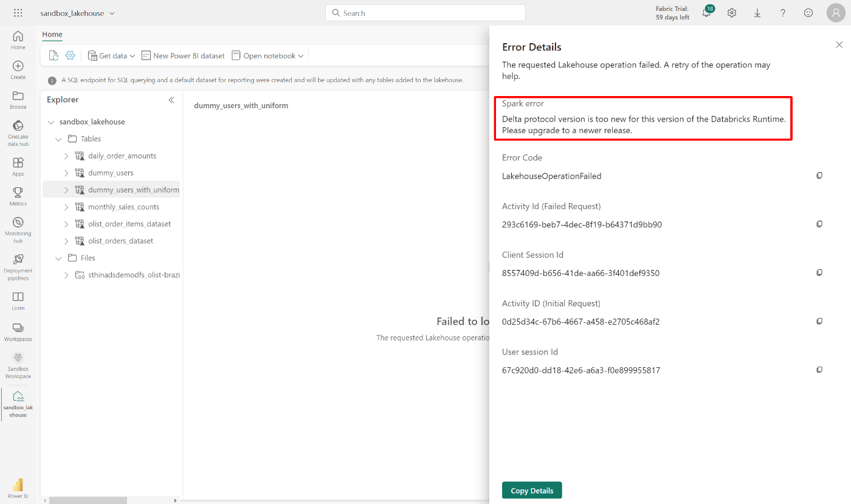Copy the Activity Id (Failed Request) value
The image size is (851, 504).
tap(819, 224)
